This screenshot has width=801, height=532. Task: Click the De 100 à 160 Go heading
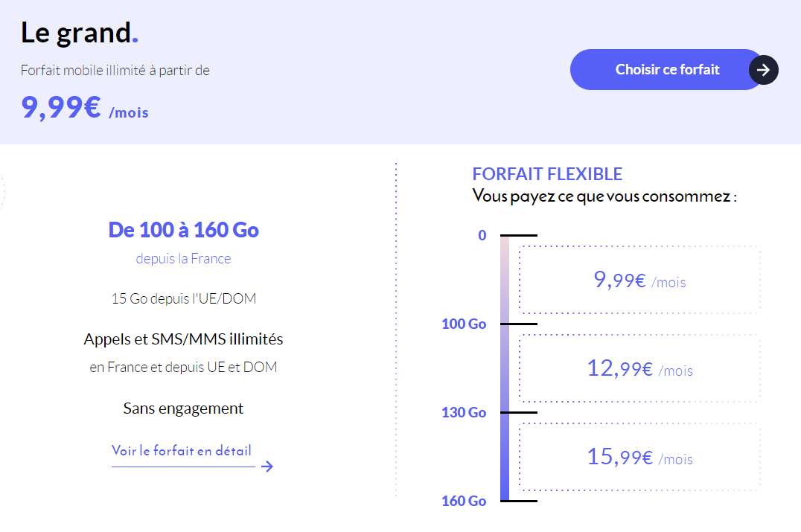183,230
